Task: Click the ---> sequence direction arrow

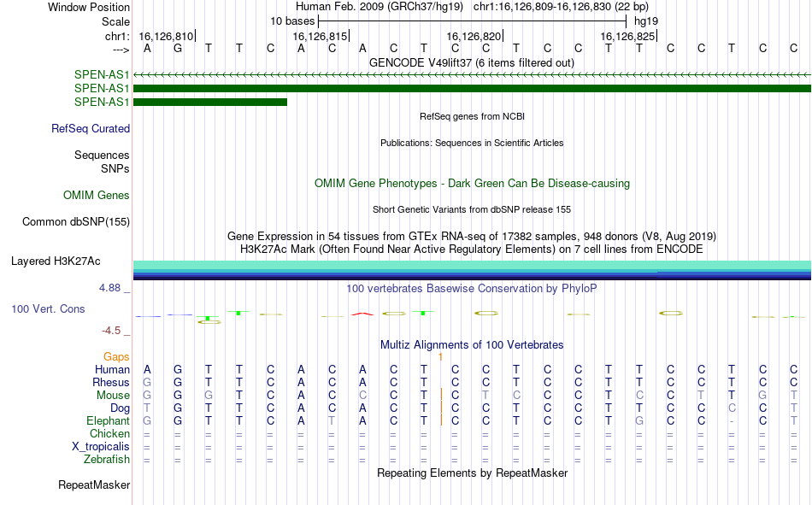Action: pos(121,50)
